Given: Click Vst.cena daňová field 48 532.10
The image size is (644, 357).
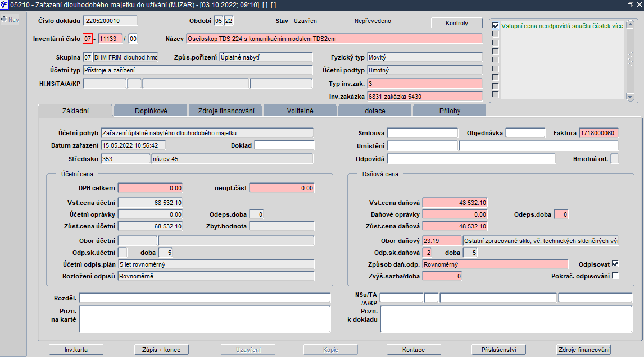Looking at the screenshot, I should tap(455, 203).
